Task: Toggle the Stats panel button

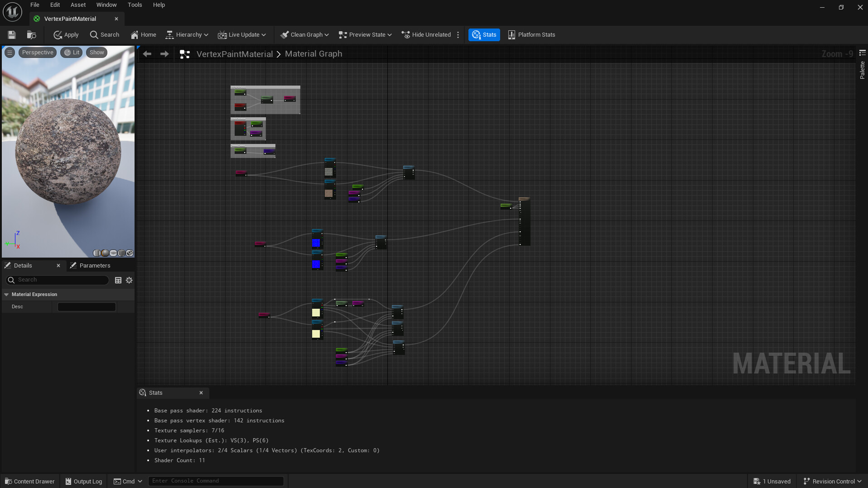Action: [484, 35]
